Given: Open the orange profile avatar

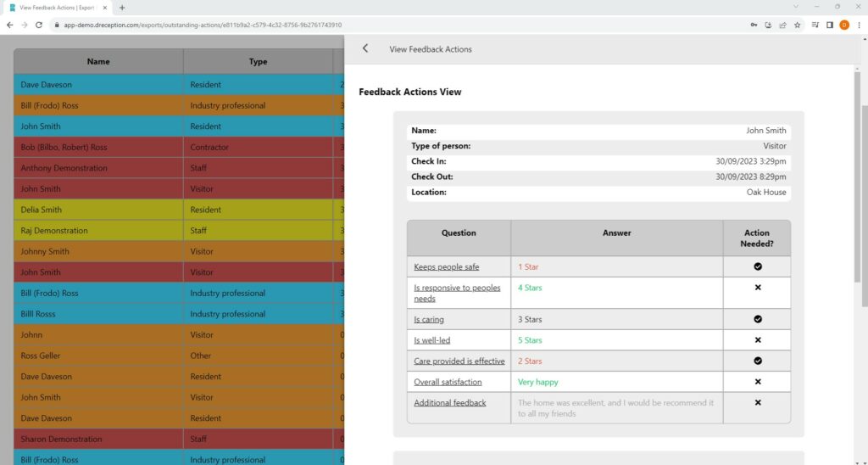Looking at the screenshot, I should [844, 25].
